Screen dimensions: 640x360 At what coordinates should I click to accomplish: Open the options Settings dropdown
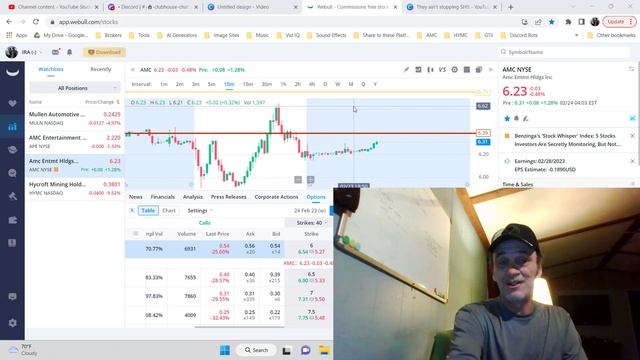tap(200, 211)
